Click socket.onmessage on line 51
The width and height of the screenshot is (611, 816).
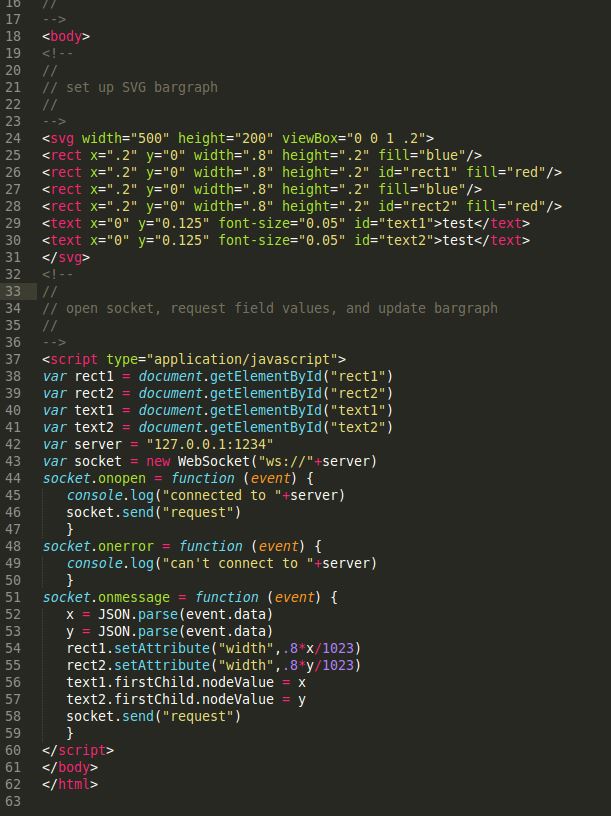click(x=106, y=597)
